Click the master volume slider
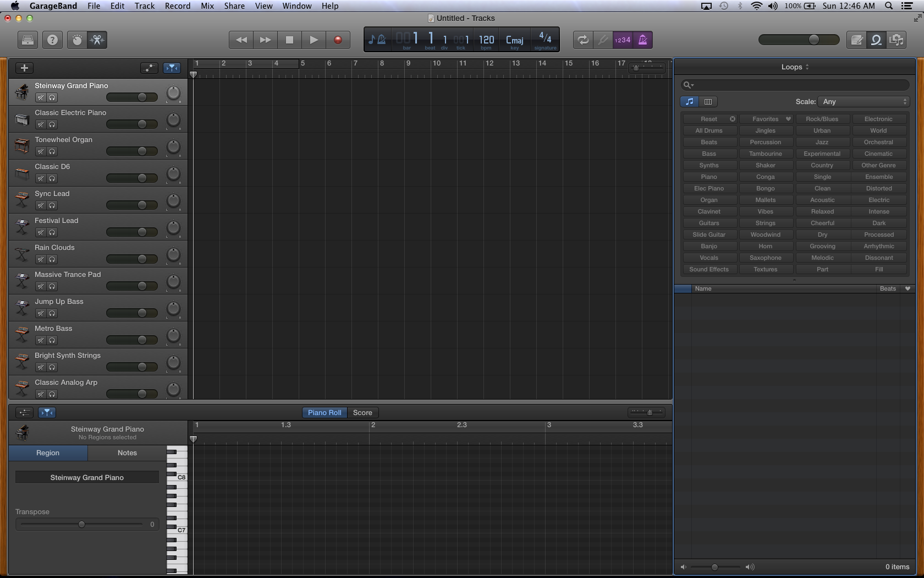Screen dimensions: 924x578 (x=799, y=40)
